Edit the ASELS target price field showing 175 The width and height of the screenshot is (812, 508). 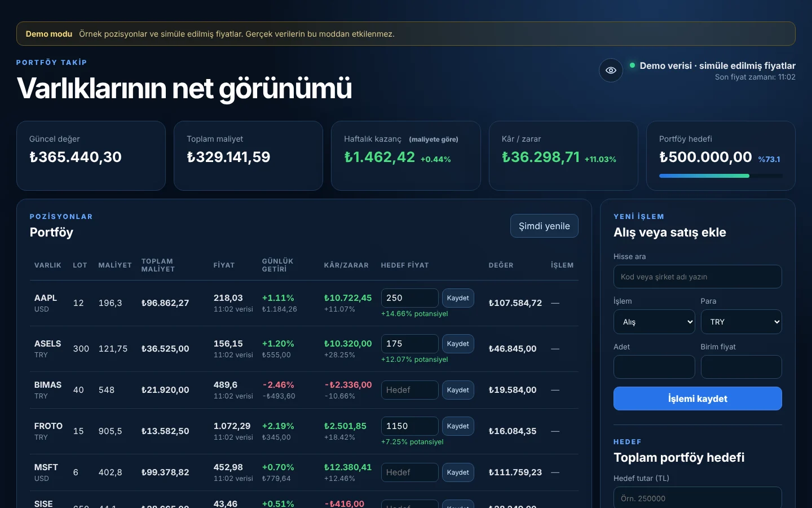point(410,344)
